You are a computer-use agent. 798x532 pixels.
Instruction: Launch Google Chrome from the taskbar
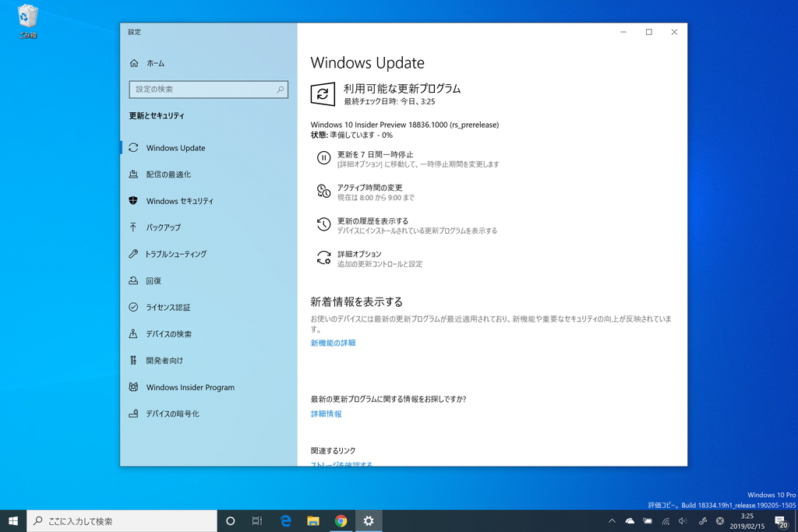(x=341, y=521)
